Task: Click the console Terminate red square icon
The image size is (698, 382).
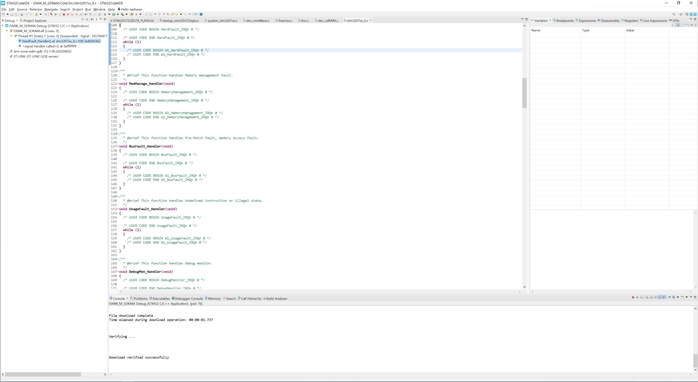Action: tap(633, 297)
